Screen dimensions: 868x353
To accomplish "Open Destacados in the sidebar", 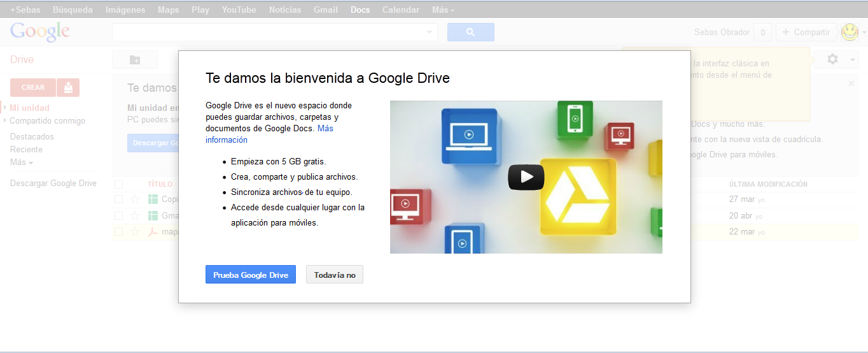I will [32, 136].
